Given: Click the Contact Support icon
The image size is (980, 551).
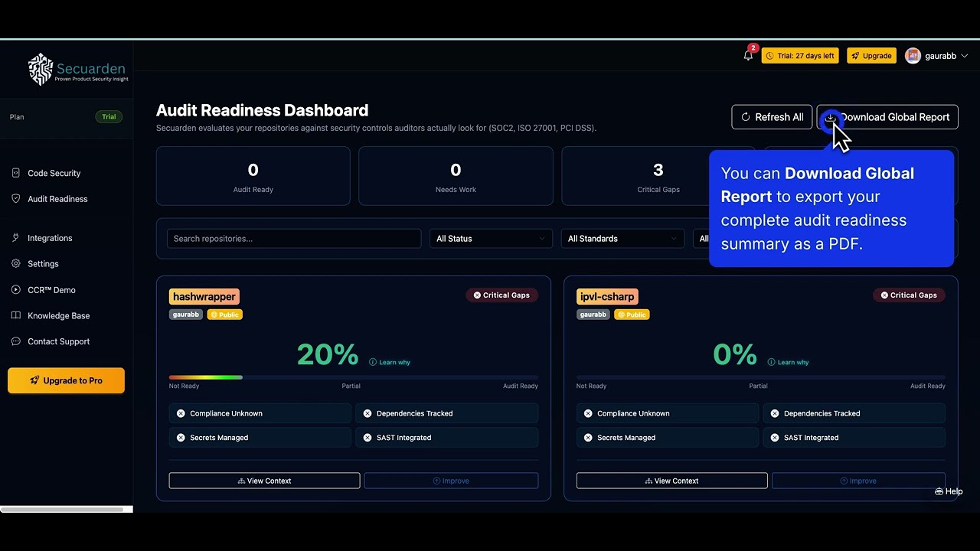Looking at the screenshot, I should tap(15, 341).
